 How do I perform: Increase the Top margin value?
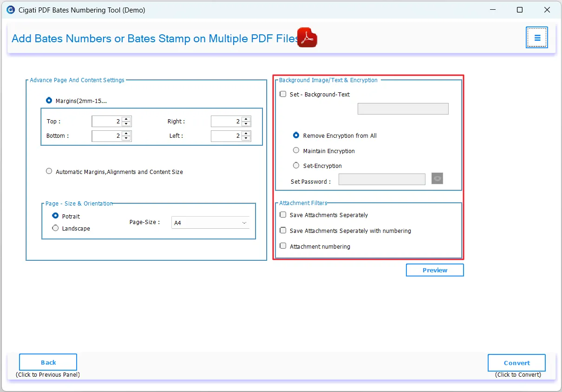pos(126,119)
